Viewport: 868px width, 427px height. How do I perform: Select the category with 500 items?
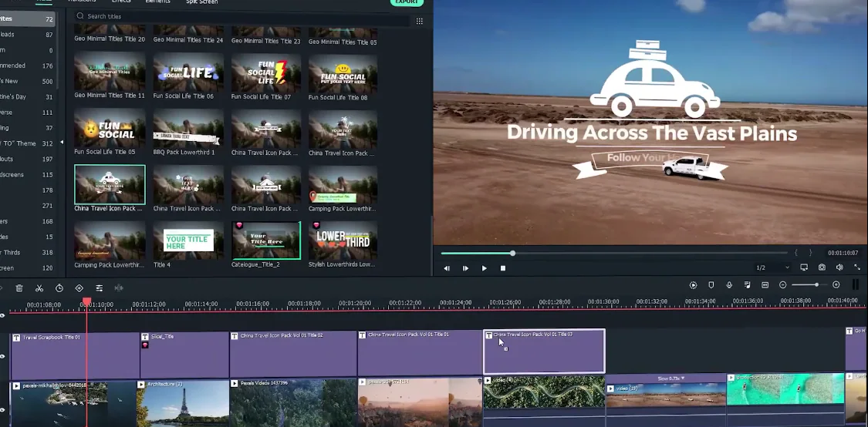26,81
